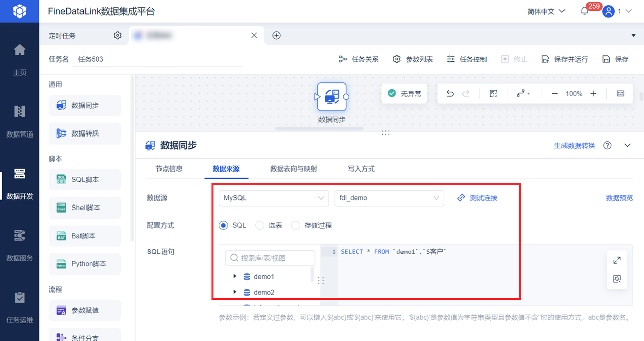Switch to the 定时任务 tab
Image resolution: width=644 pixels, height=341 pixels.
coord(62,35)
